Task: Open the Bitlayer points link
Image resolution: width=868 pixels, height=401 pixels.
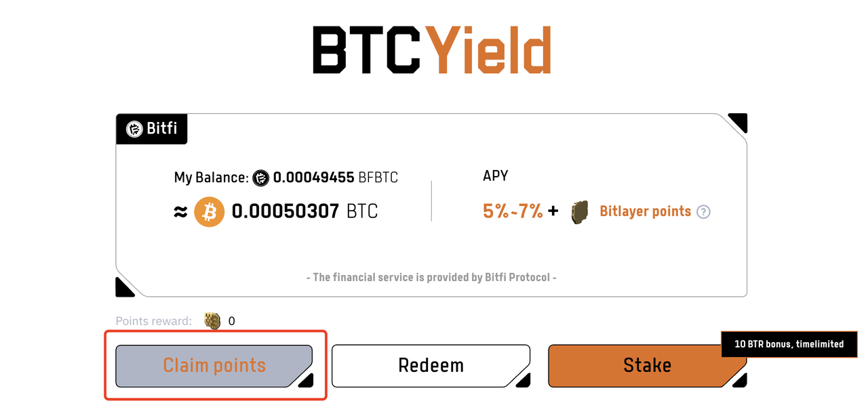Action: click(x=645, y=211)
